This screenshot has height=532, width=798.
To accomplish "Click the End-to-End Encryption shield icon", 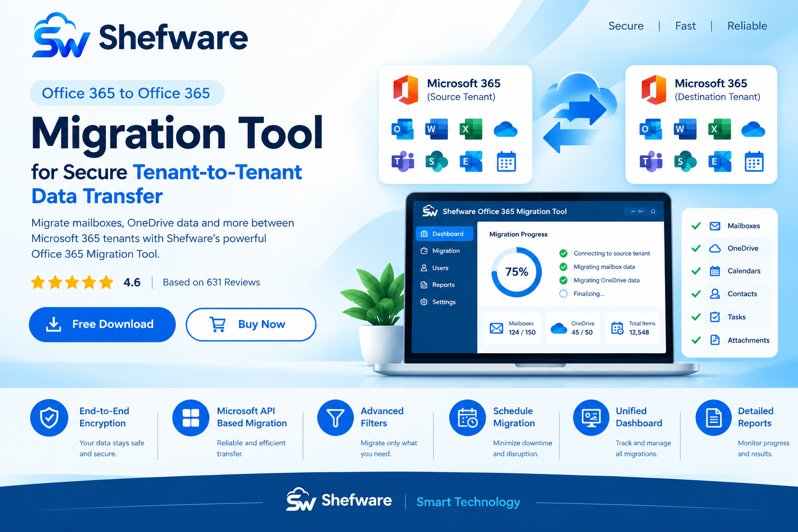I will click(x=49, y=418).
